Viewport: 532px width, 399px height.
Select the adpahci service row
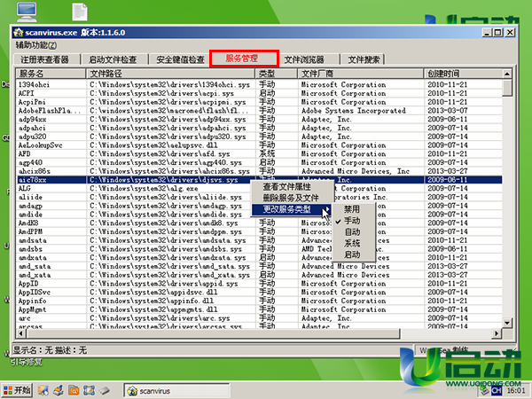pyautogui.click(x=260, y=128)
